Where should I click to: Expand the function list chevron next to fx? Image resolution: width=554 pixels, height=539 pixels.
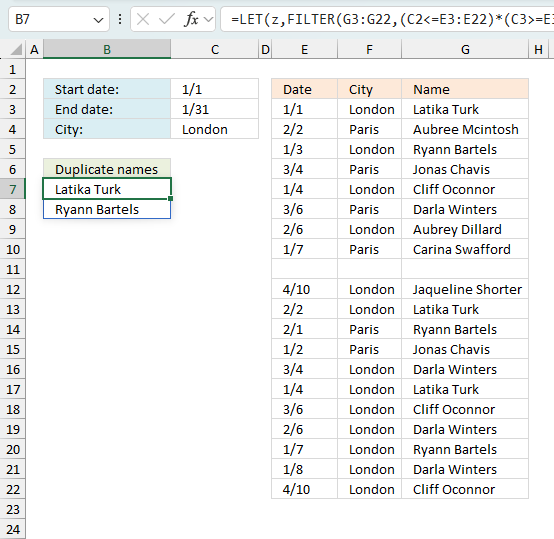209,19
